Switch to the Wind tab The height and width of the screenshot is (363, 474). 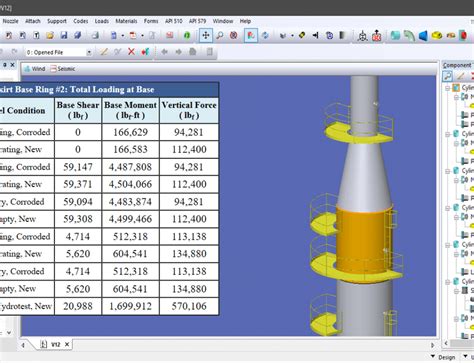point(35,69)
